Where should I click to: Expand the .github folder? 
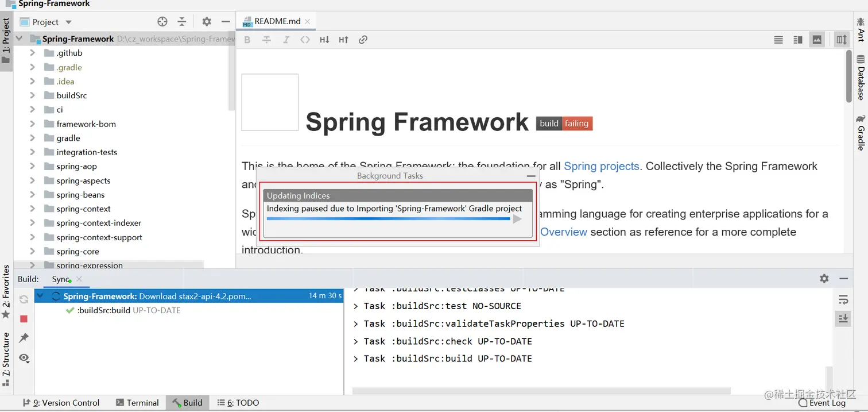(x=33, y=53)
